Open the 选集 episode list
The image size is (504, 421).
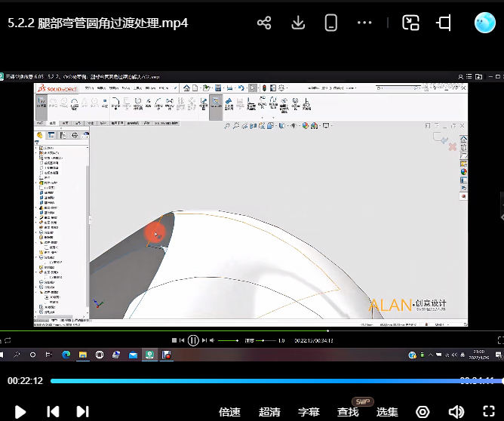[387, 412]
